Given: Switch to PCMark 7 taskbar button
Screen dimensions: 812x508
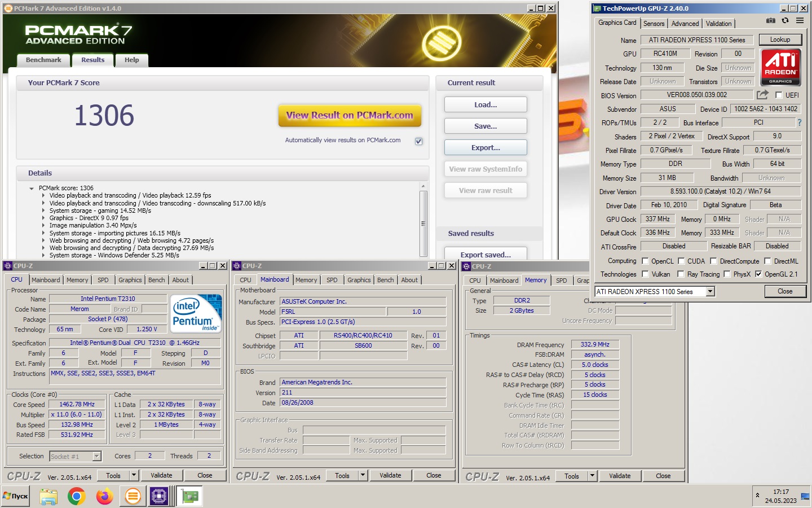Looking at the screenshot, I should pos(133,496).
